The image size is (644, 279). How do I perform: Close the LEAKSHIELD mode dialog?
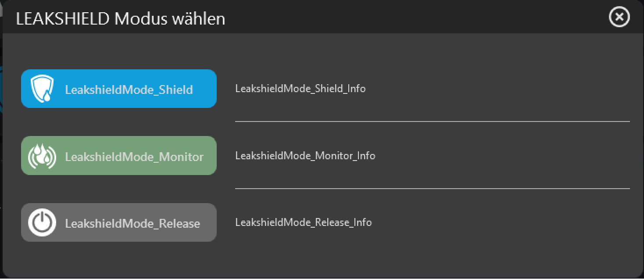pyautogui.click(x=619, y=18)
